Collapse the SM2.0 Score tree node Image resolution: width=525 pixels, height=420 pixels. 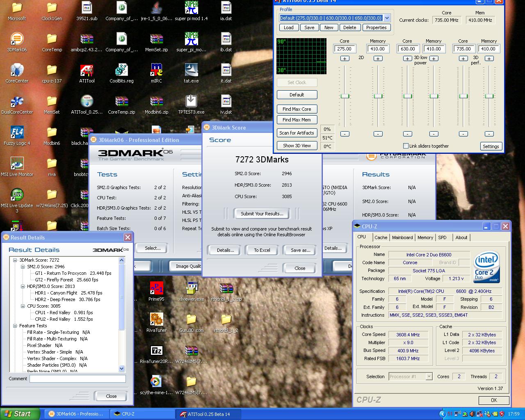coord(23,267)
